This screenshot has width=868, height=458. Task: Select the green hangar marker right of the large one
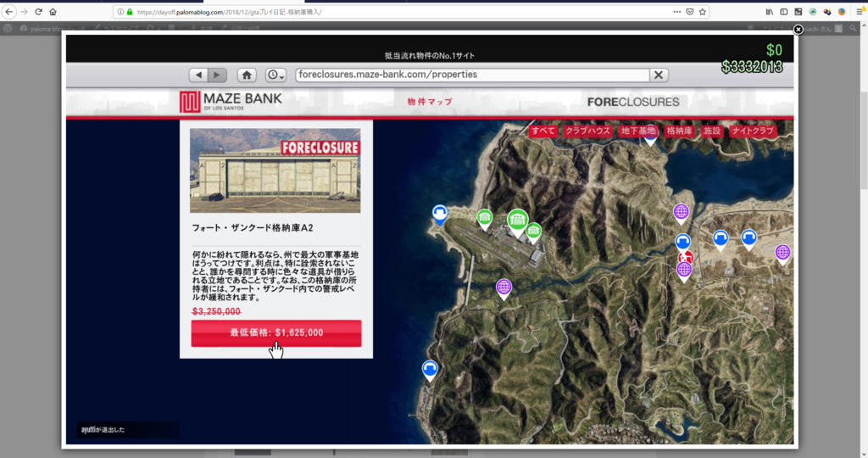tap(534, 232)
